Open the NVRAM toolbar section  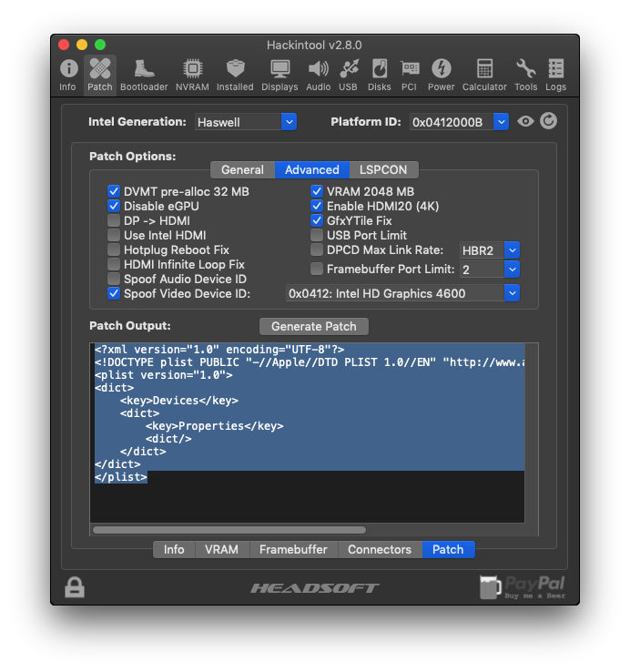tap(192, 75)
